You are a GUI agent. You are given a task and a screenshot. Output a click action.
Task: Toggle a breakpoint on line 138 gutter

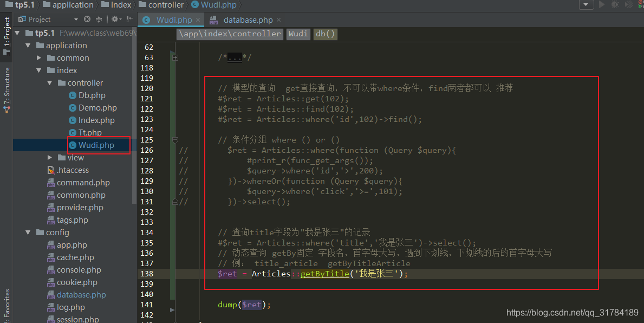click(162, 274)
